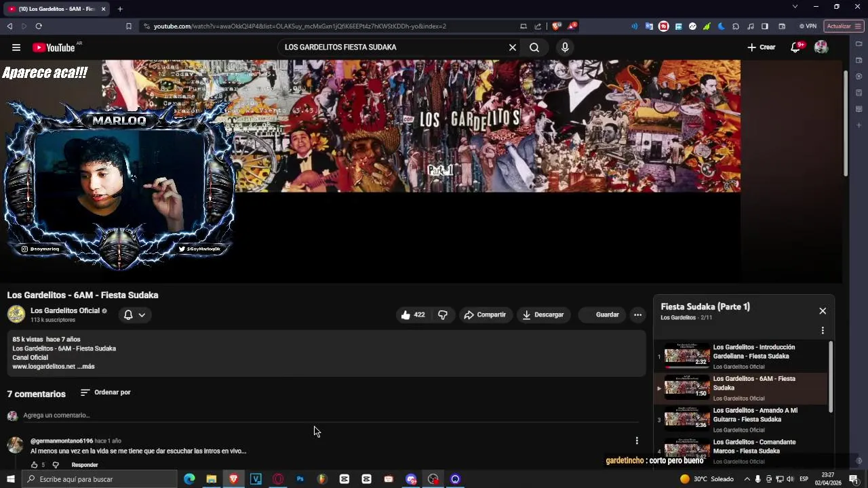Screen dimensions: 868x488
Task: Open the browser extensions puzzle icon
Action: click(x=735, y=26)
